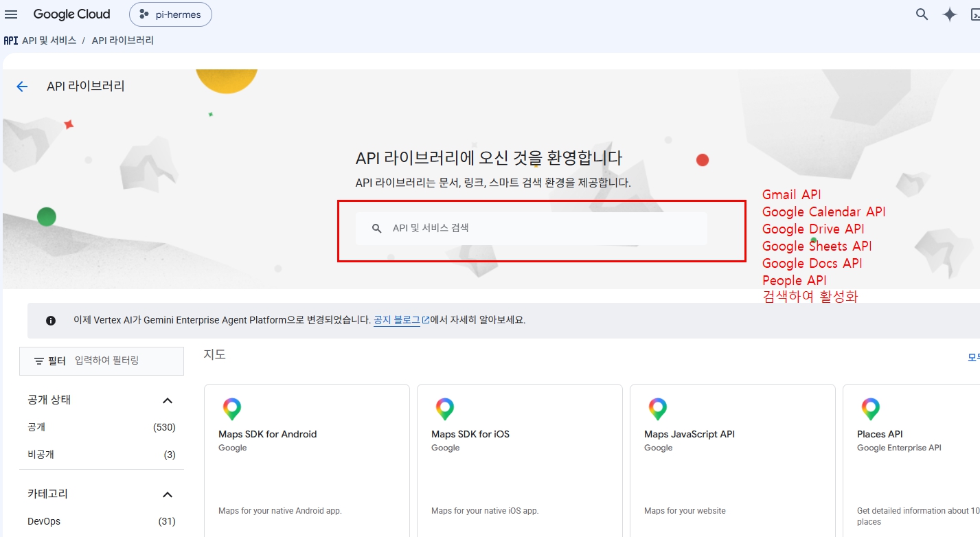This screenshot has width=980, height=537.
Task: Click the magnifier search icon in header
Action: [x=922, y=14]
